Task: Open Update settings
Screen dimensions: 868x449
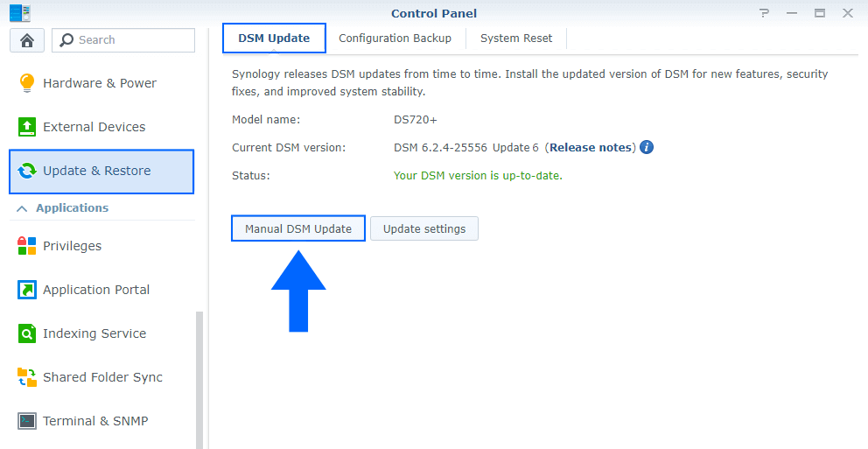Action: [424, 228]
